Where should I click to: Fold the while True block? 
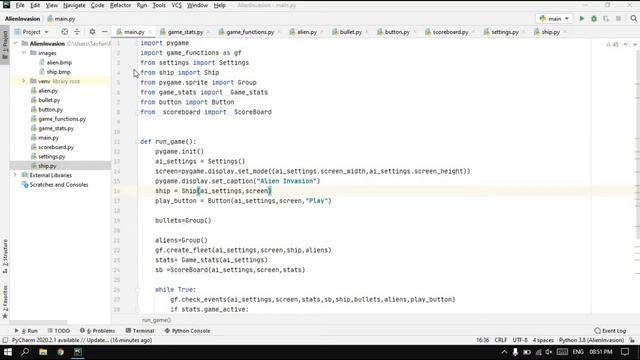(x=138, y=289)
